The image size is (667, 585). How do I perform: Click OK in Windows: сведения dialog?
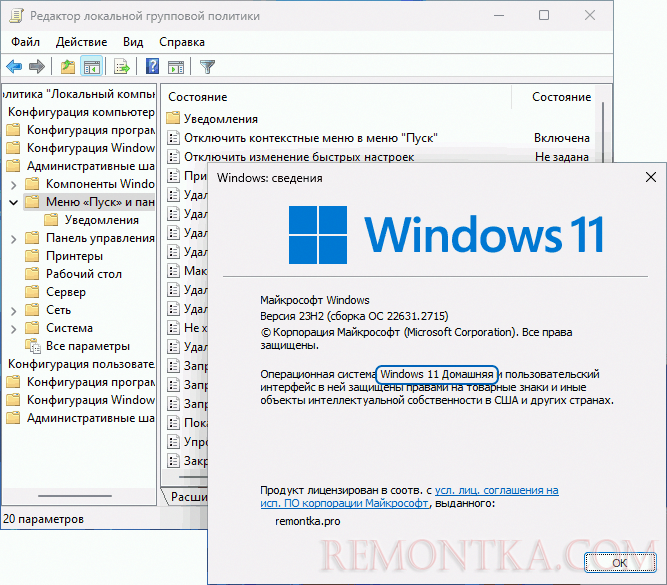click(x=620, y=562)
